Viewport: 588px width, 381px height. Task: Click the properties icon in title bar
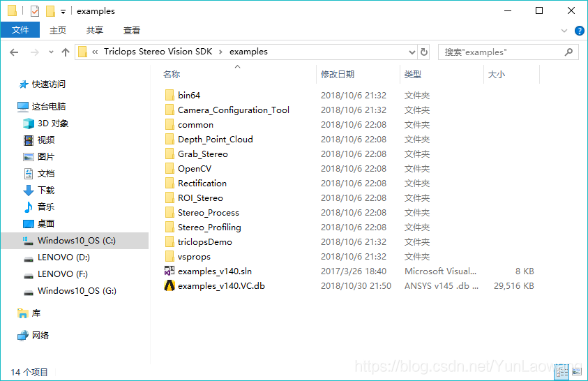(34, 11)
